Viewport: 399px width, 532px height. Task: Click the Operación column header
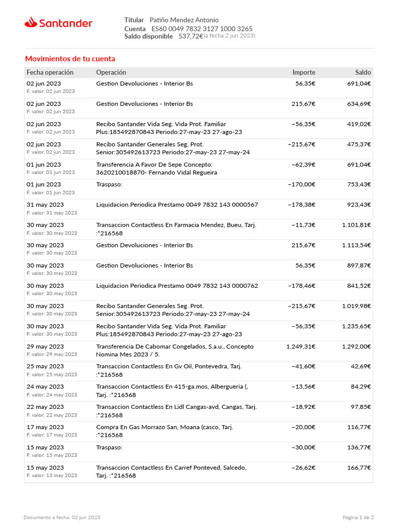click(111, 72)
